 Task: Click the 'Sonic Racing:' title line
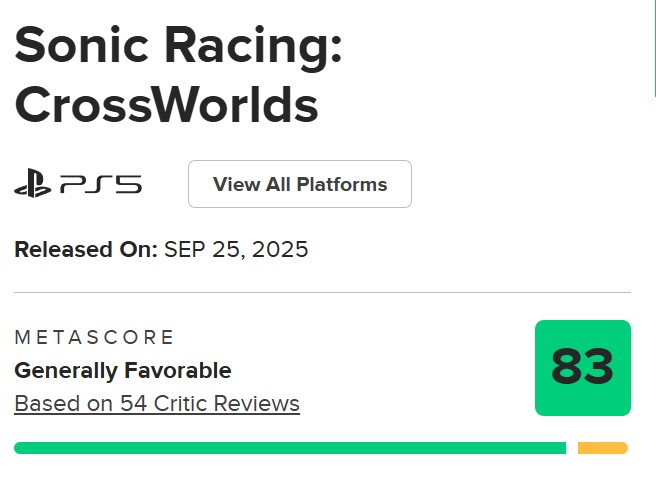click(x=179, y=47)
